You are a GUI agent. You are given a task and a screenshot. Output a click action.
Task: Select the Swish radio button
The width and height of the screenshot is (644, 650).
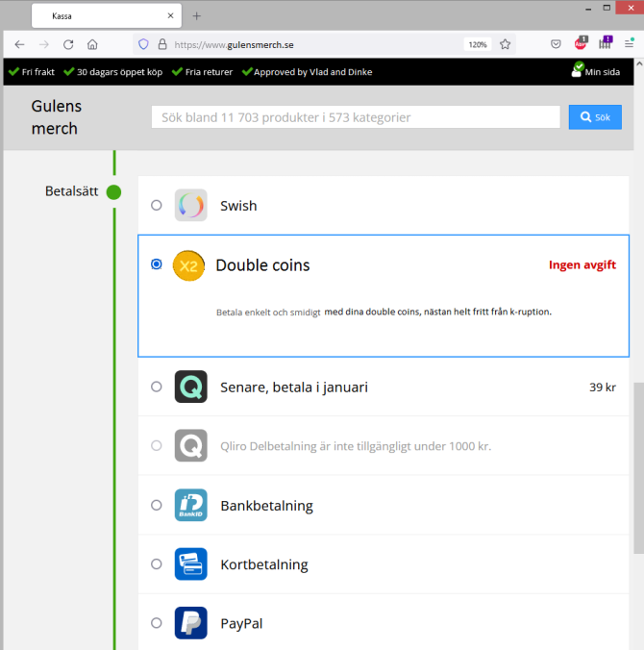157,205
